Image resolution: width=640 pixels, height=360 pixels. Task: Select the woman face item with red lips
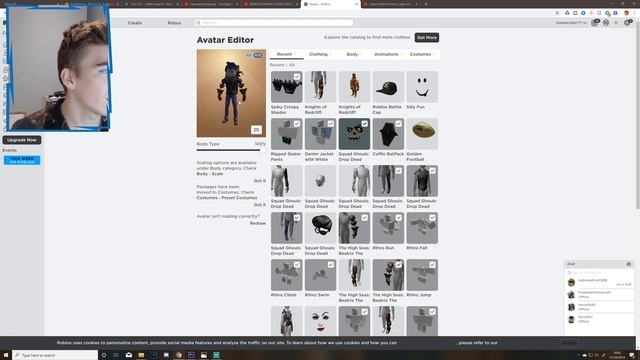(x=320, y=322)
